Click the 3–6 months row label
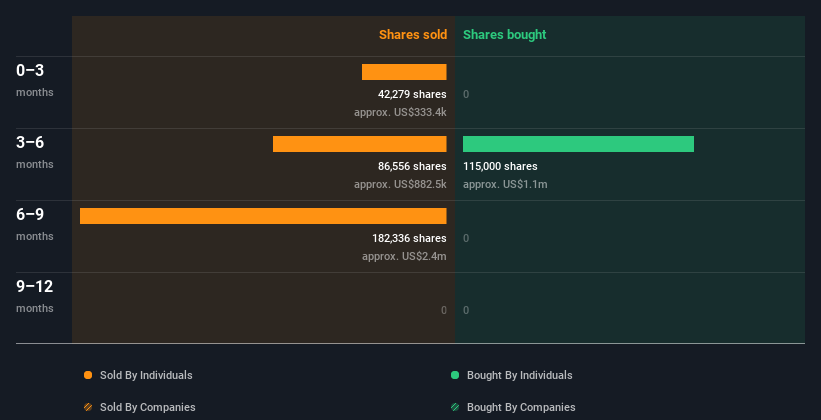Screen dimensions: 821x420 pyautogui.click(x=35, y=152)
